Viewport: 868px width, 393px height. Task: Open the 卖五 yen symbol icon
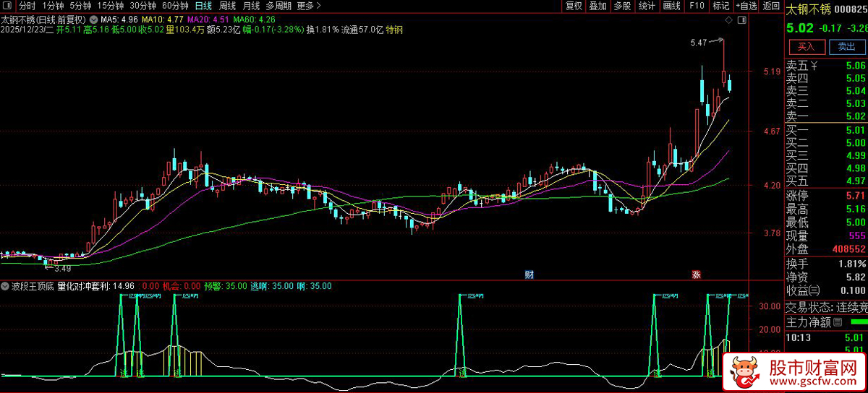(x=814, y=66)
